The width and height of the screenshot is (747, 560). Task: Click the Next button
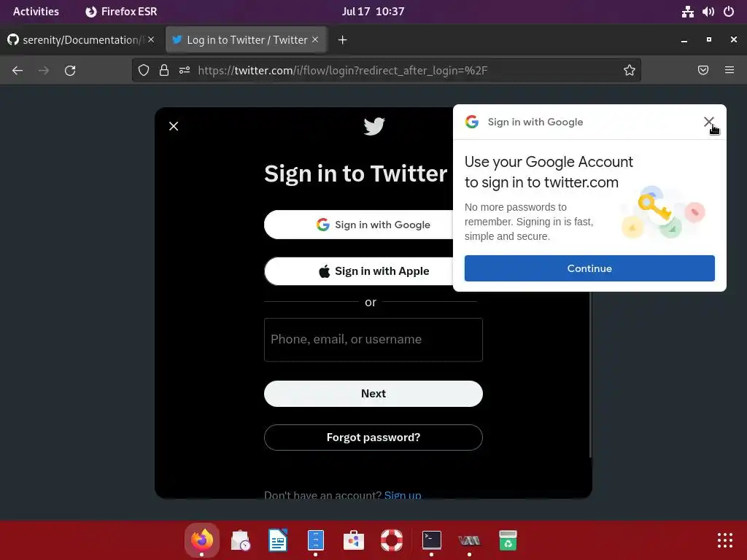coord(373,393)
